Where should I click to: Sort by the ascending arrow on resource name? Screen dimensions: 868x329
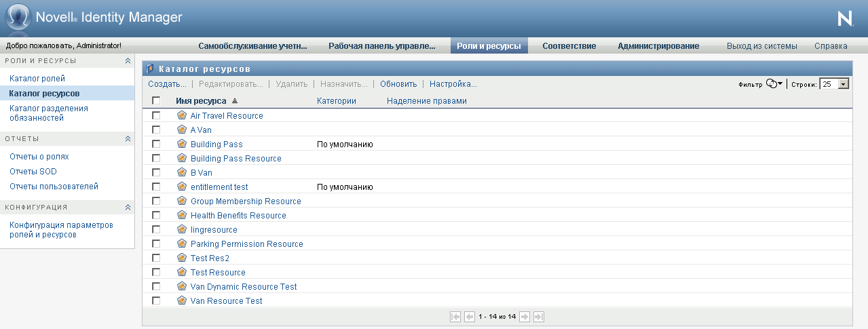coord(235,101)
